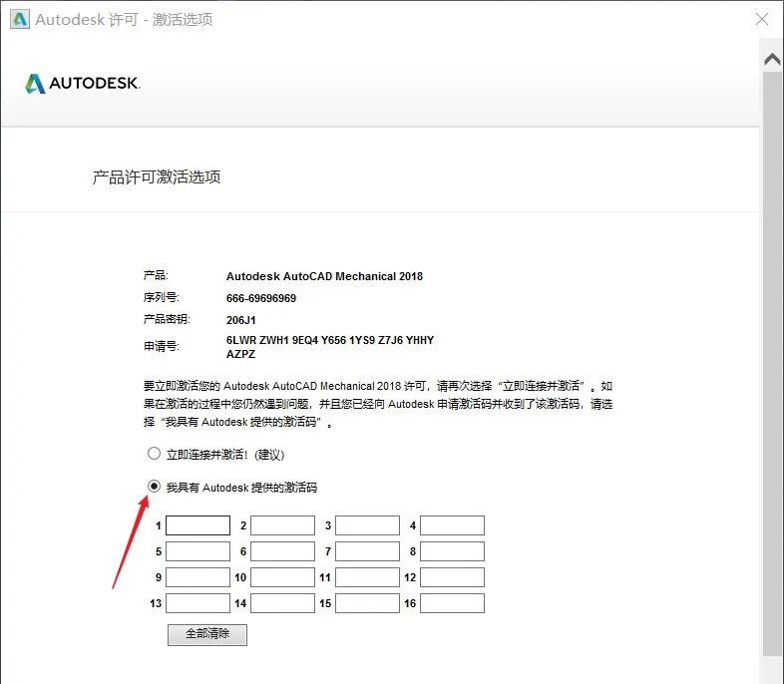Screen dimensions: 784x684
Task: Click activation code field 13
Action: click(x=198, y=603)
